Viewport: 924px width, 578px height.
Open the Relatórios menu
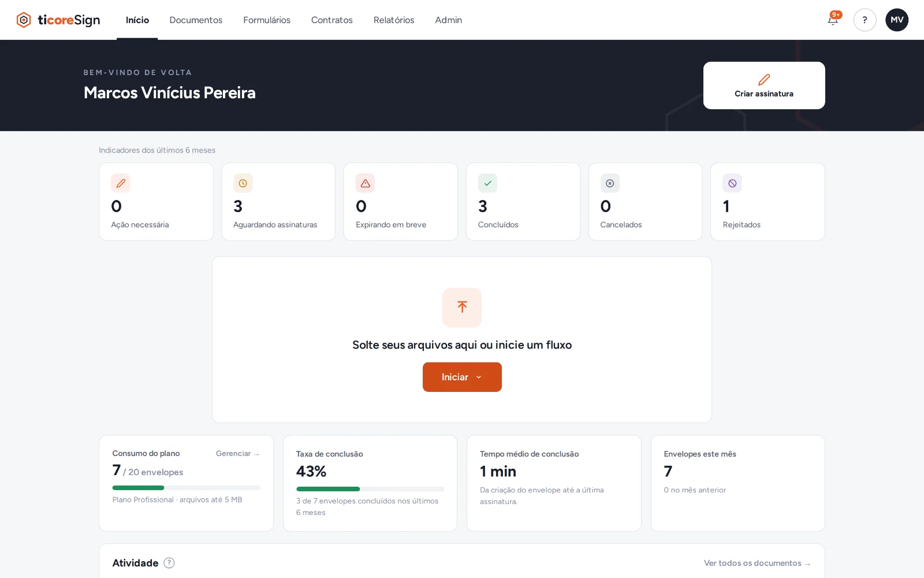(394, 20)
